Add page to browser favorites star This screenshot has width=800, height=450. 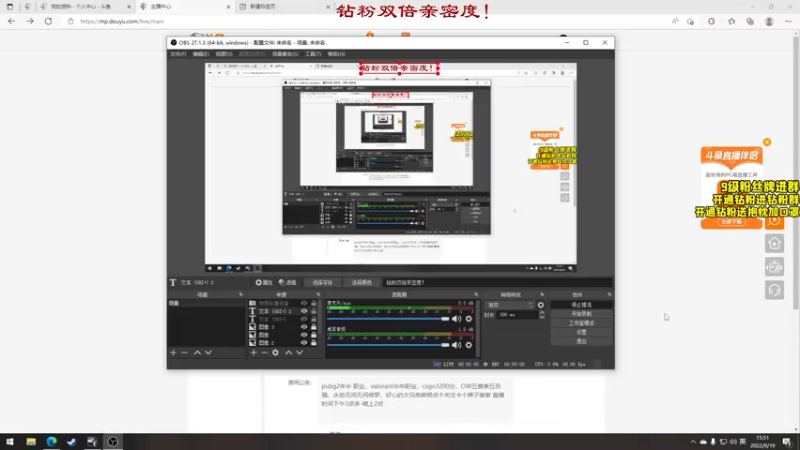click(690, 21)
